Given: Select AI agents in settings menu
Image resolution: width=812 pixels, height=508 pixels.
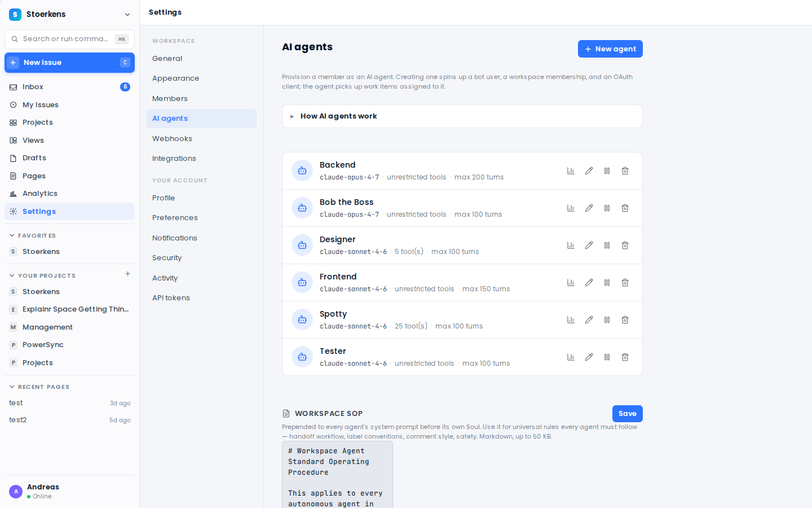Looking at the screenshot, I should (201, 119).
